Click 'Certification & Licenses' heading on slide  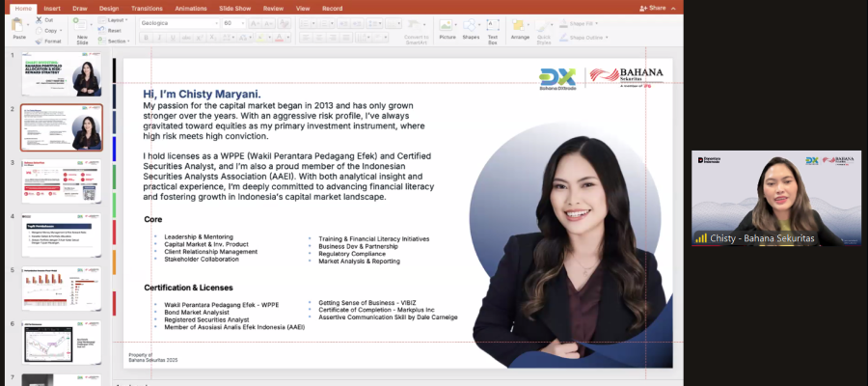pyautogui.click(x=188, y=288)
